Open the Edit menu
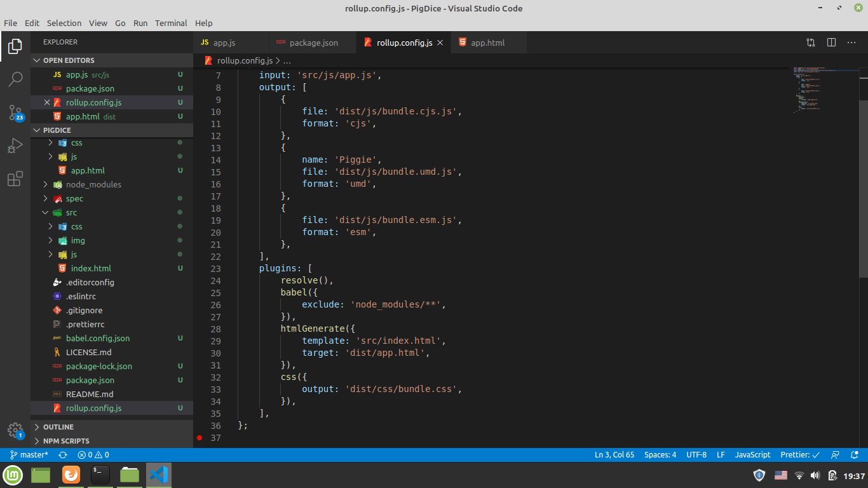Viewport: 868px width, 488px height. pos(32,23)
